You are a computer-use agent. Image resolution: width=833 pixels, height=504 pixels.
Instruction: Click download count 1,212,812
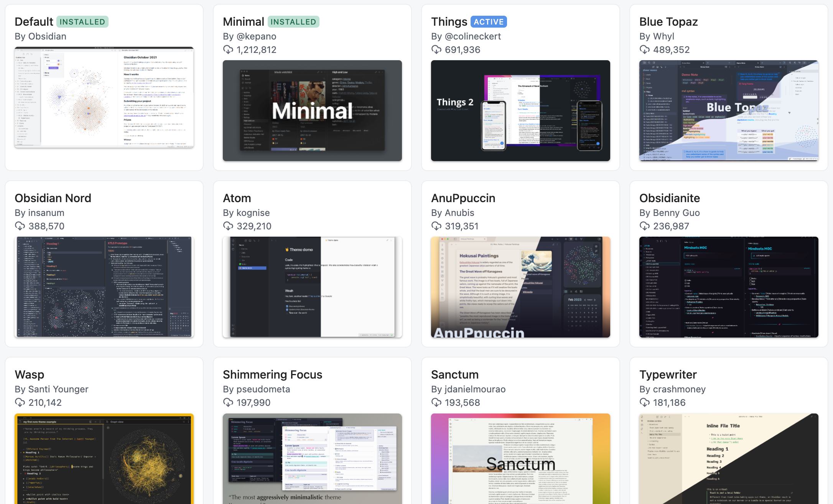tap(257, 50)
